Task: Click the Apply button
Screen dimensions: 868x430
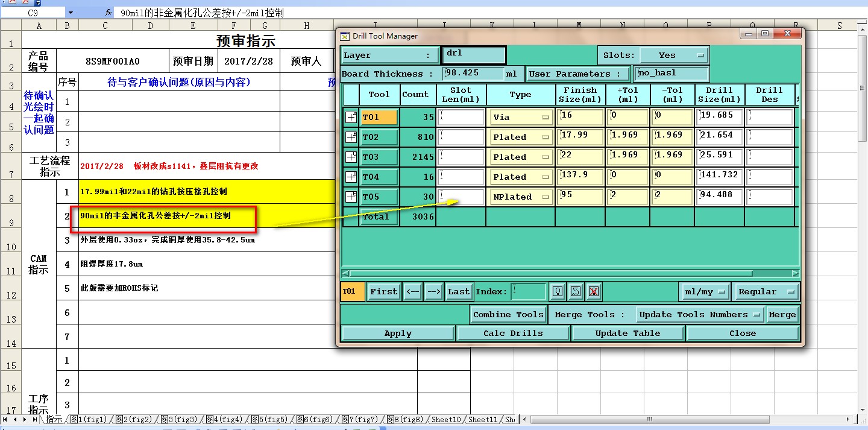Action: 398,333
